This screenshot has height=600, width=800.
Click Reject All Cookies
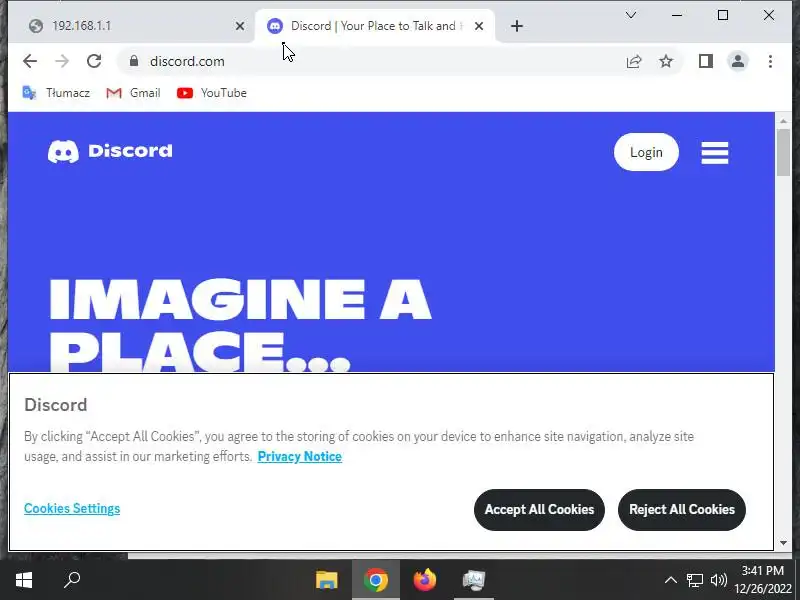tap(682, 510)
